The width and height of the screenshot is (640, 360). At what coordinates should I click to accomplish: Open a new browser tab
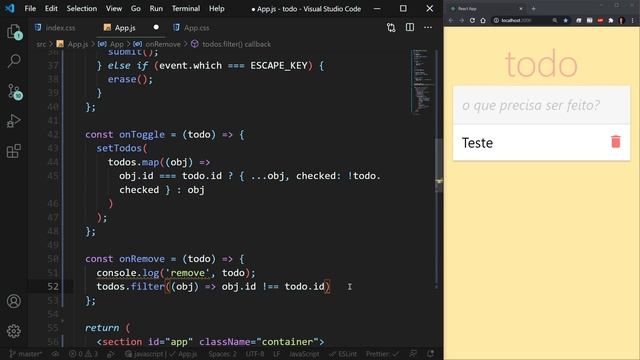533,8
